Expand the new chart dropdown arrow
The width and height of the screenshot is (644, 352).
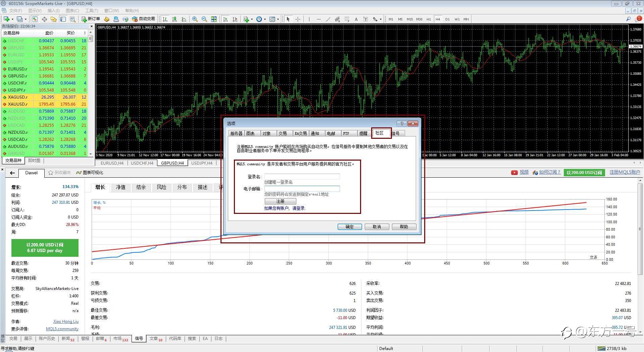[x=12, y=19]
